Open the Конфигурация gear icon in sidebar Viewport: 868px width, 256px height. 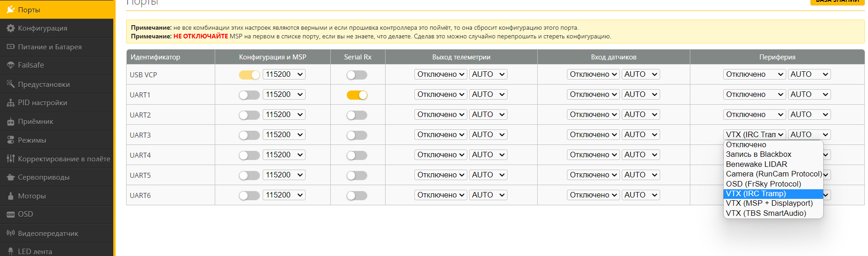(x=11, y=28)
